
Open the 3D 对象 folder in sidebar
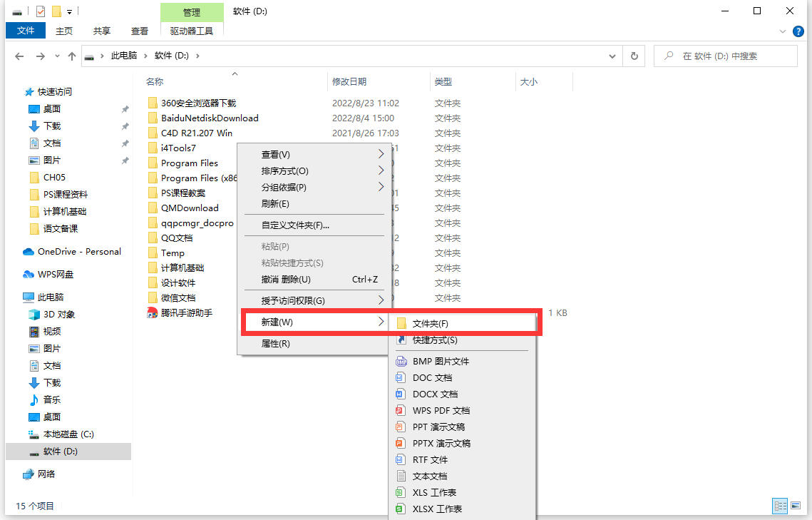[x=58, y=315]
